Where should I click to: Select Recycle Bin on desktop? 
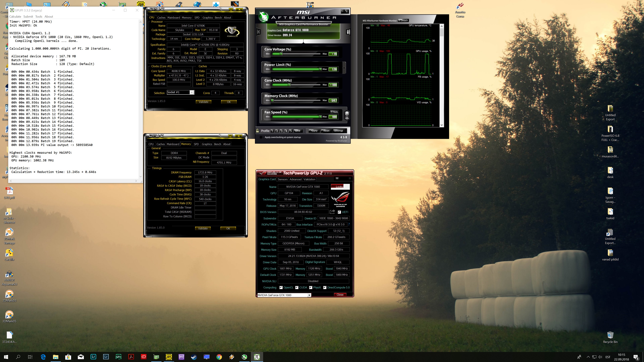[610, 337]
